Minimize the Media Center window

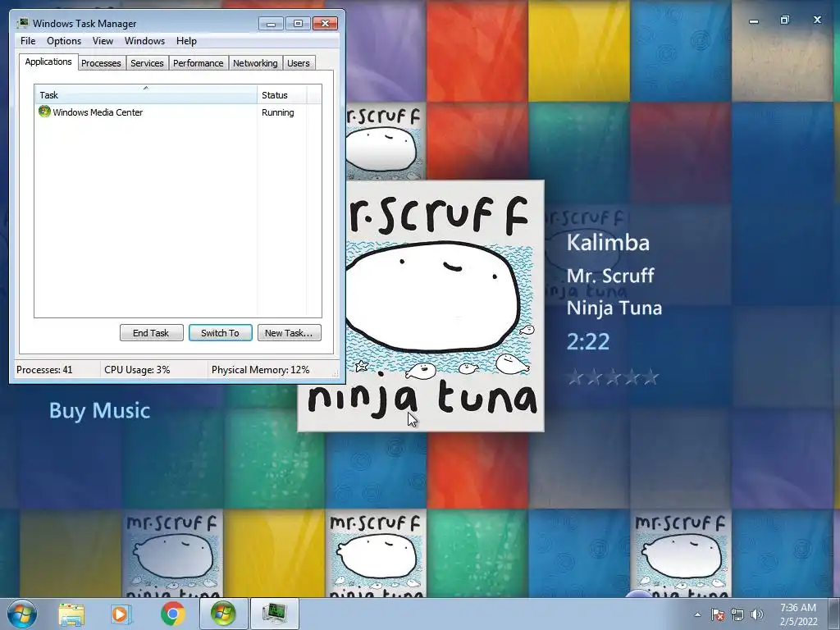tap(754, 21)
